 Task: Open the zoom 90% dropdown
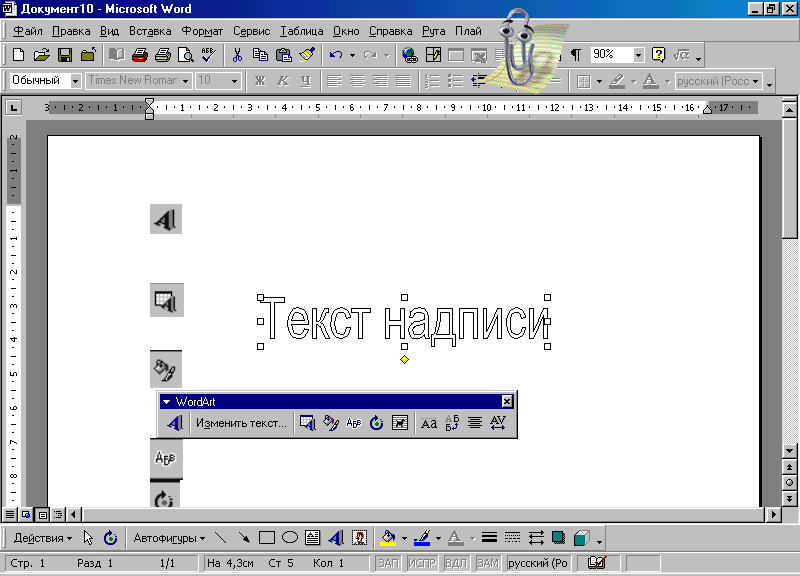(638, 55)
